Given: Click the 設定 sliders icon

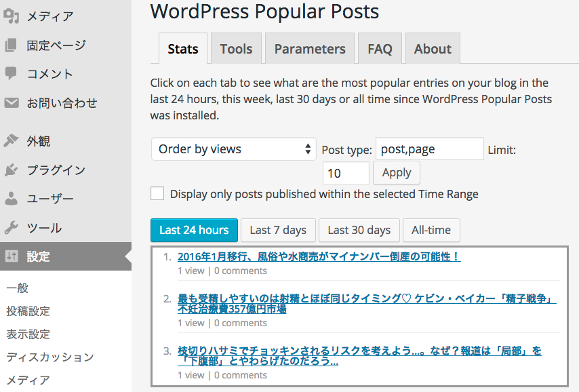Looking at the screenshot, I should [12, 256].
